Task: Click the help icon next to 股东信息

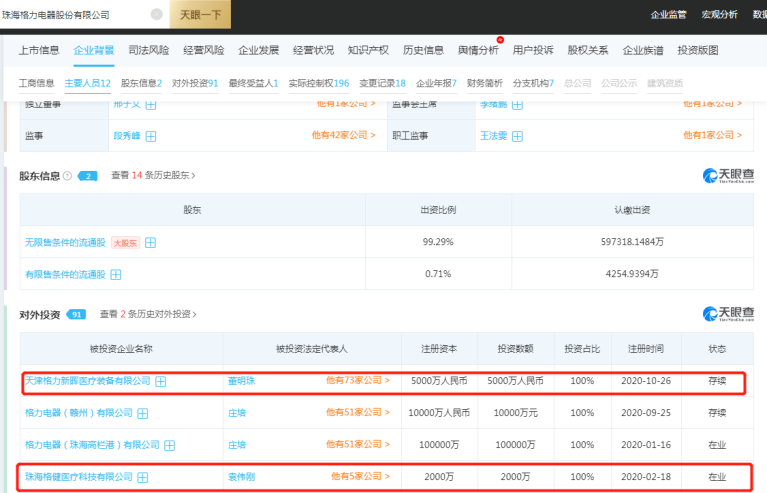Action: pos(68,176)
